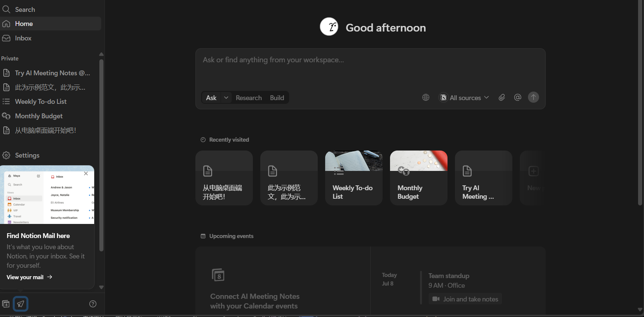Open the Notion Calendar icon at sidebar bottom

[6, 304]
